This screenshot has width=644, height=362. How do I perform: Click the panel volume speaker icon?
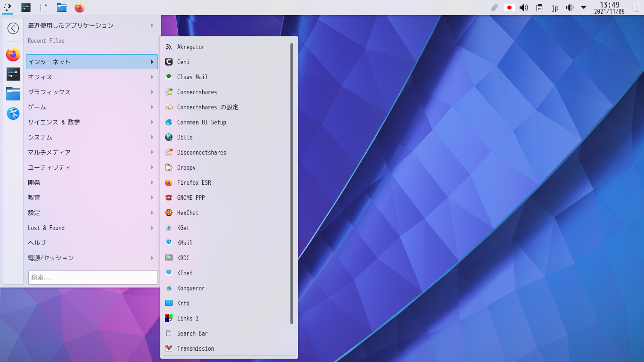click(x=523, y=8)
